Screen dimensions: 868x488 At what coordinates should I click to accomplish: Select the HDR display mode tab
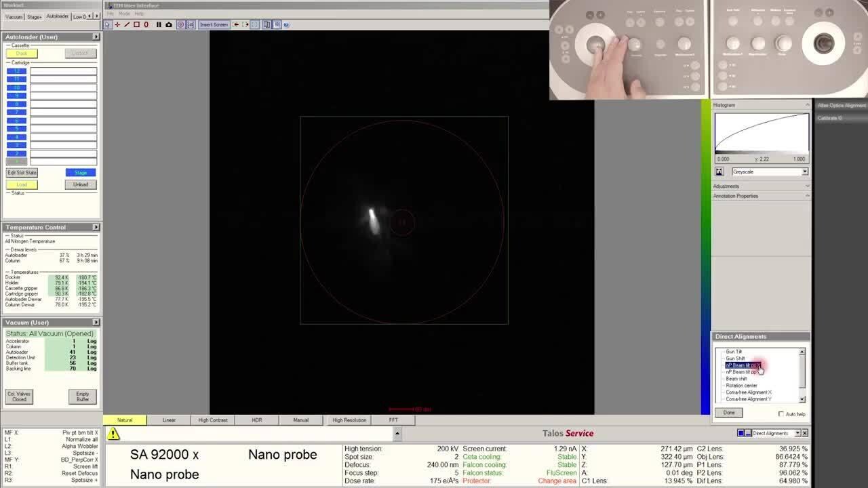pos(257,420)
